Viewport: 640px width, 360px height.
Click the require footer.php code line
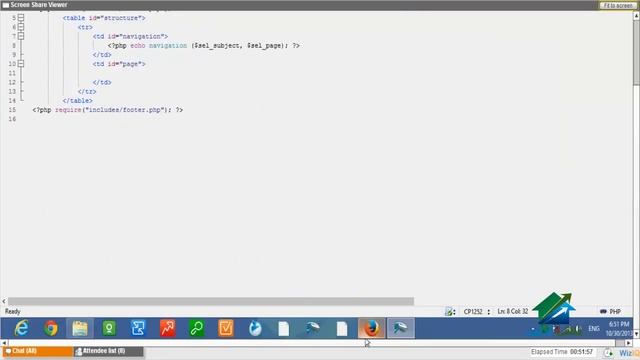[107, 110]
